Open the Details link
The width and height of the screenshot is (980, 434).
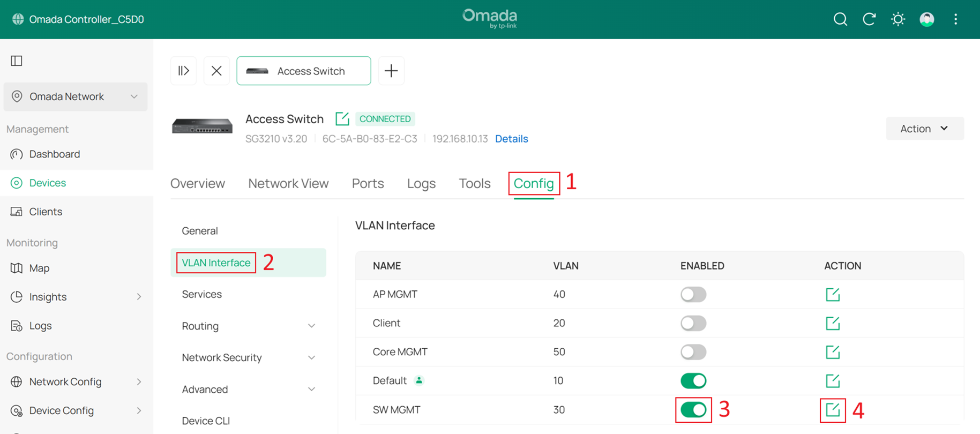click(x=512, y=139)
